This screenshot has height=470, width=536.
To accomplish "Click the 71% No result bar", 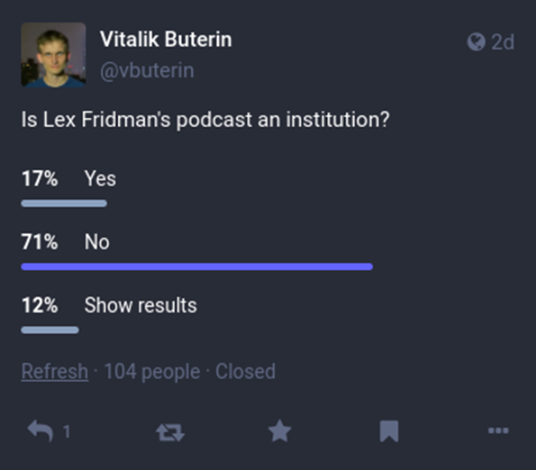I will click(x=197, y=267).
